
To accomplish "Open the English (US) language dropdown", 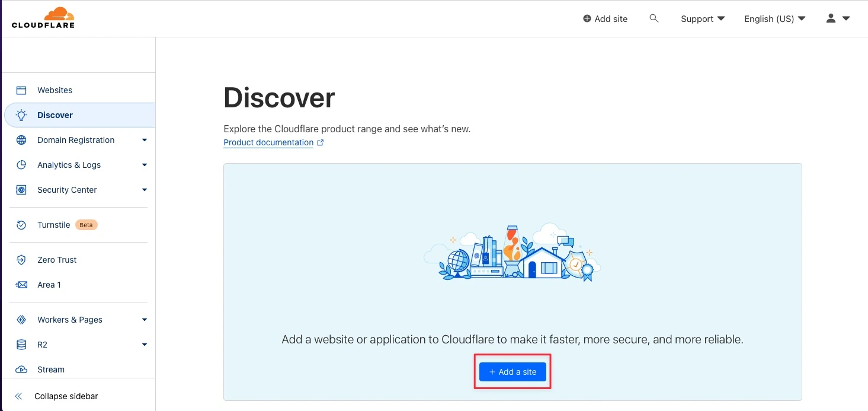I will tap(774, 18).
